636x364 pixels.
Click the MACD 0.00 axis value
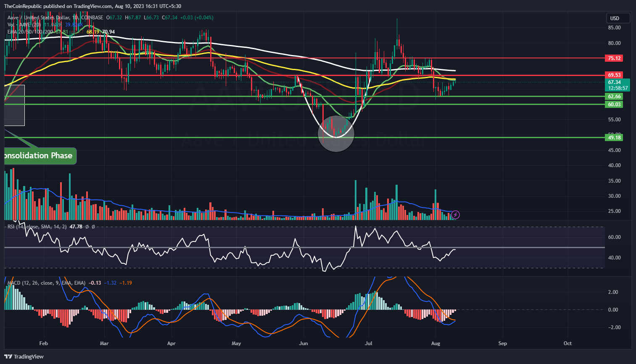(613, 309)
